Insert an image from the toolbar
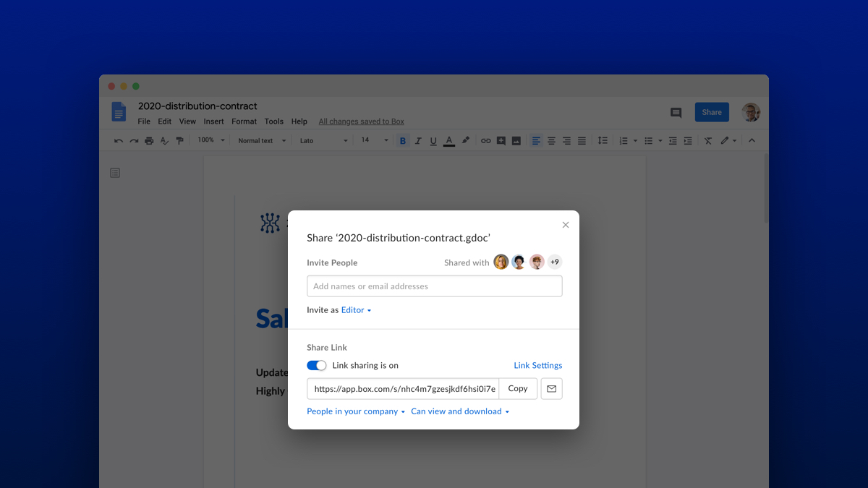This screenshot has width=868, height=488. pyautogui.click(x=516, y=140)
